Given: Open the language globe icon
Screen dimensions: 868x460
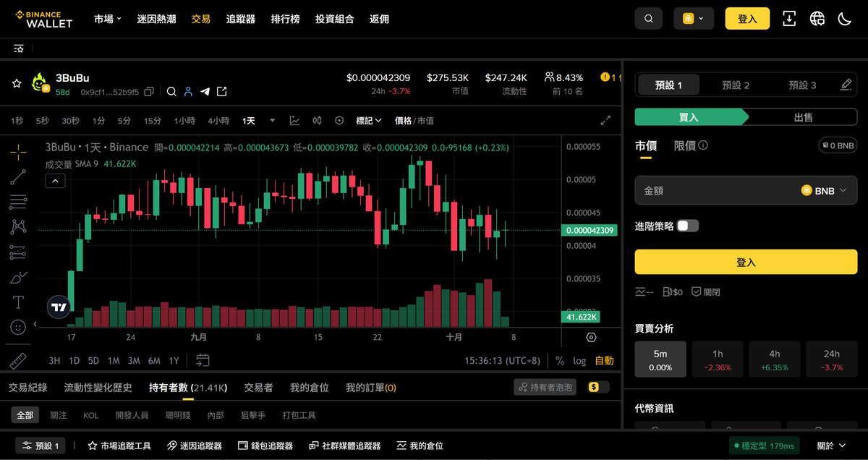Looking at the screenshot, I should (817, 19).
